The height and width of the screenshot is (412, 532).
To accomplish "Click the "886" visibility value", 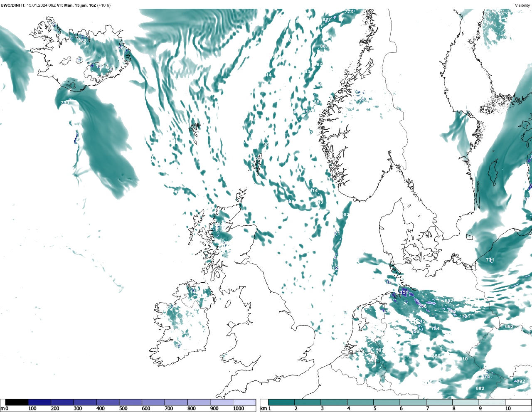I will point(436,356).
